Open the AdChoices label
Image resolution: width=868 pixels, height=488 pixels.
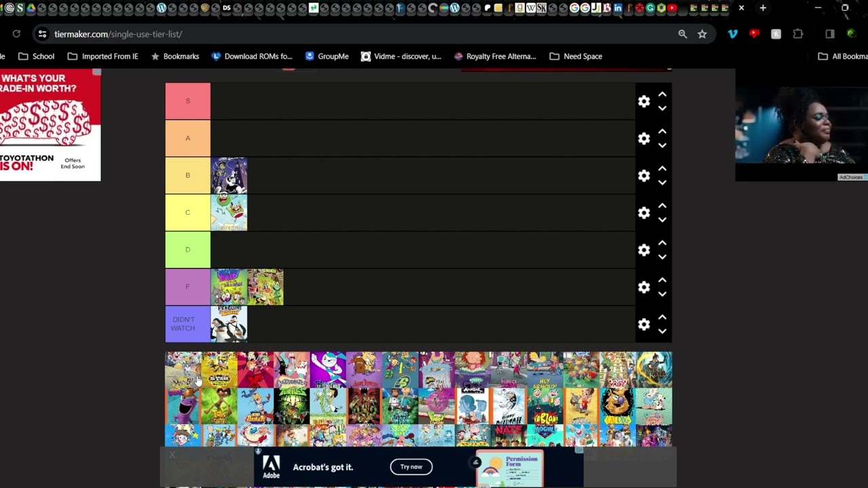tap(851, 178)
